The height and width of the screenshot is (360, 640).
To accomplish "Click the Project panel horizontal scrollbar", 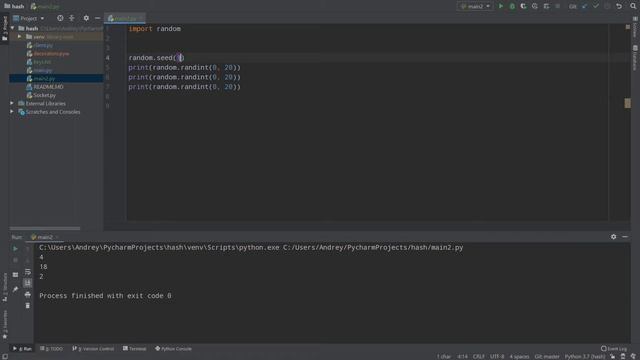I will click(45, 228).
